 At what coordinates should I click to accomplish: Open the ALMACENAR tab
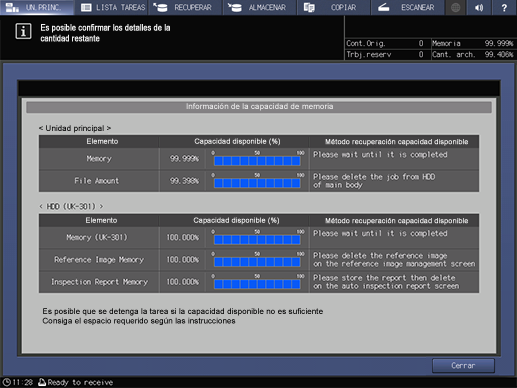click(260, 7)
